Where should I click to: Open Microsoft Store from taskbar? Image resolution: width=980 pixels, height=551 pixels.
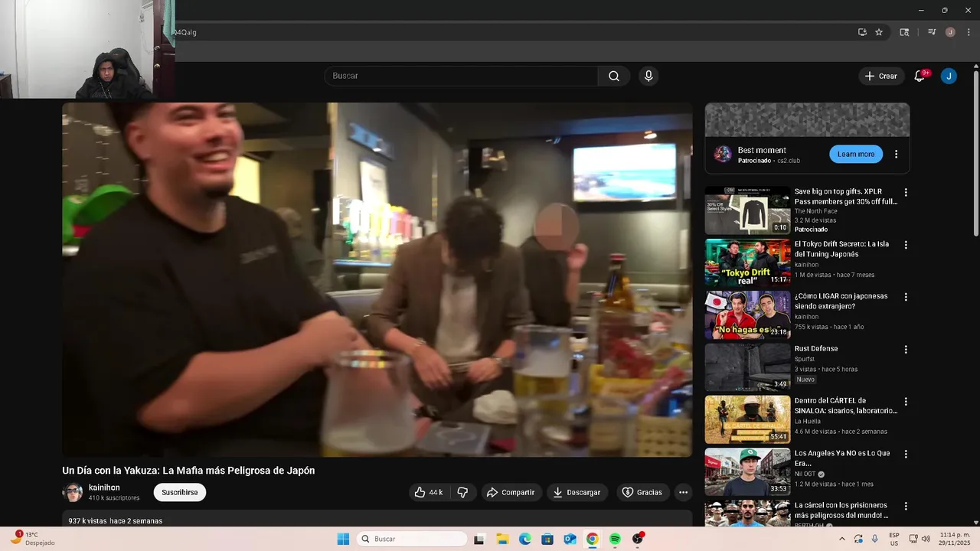pos(547,539)
